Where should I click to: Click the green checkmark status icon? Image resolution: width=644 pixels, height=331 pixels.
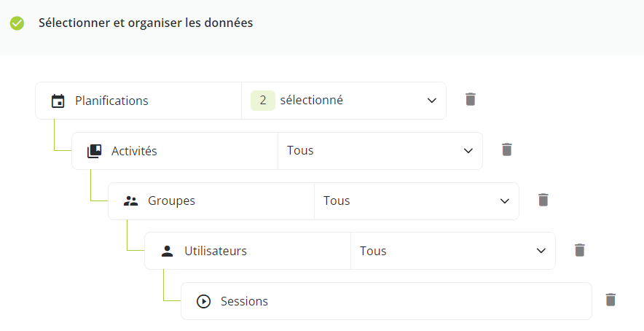(17, 23)
